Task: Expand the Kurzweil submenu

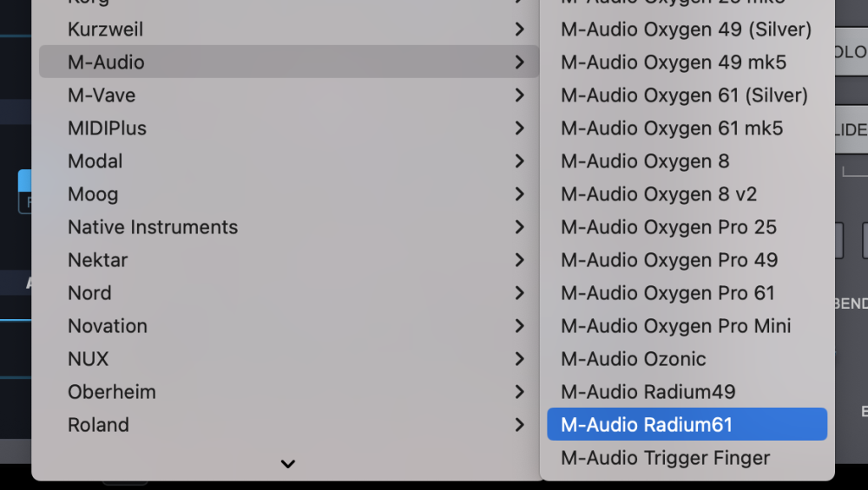Action: tap(106, 29)
